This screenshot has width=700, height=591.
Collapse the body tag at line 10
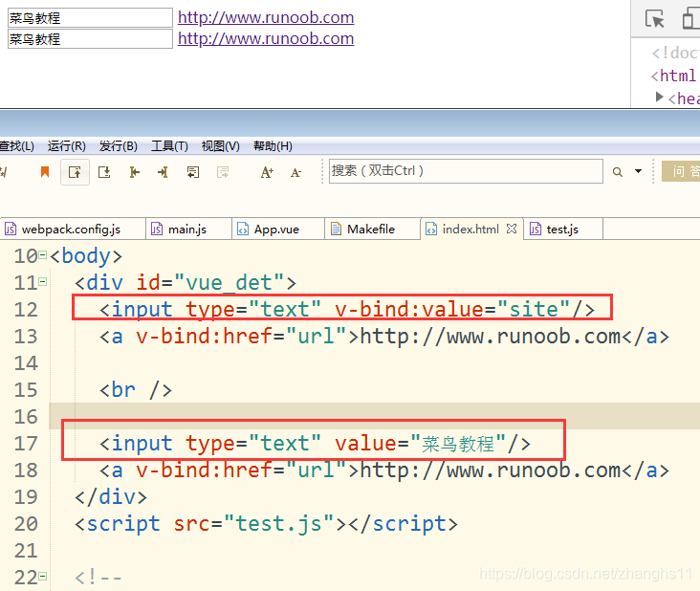click(42, 255)
